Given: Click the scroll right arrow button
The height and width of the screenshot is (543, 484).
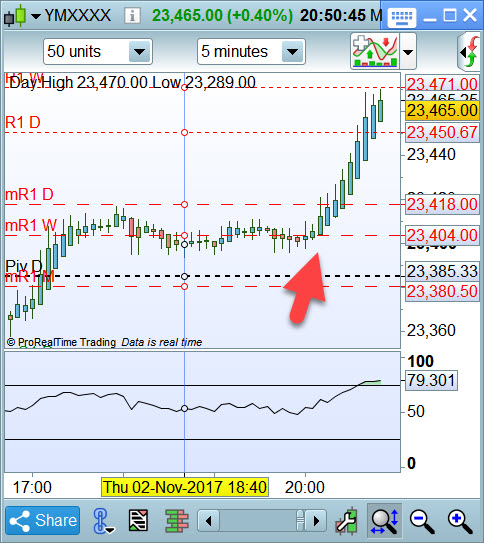Looking at the screenshot, I should (316, 520).
